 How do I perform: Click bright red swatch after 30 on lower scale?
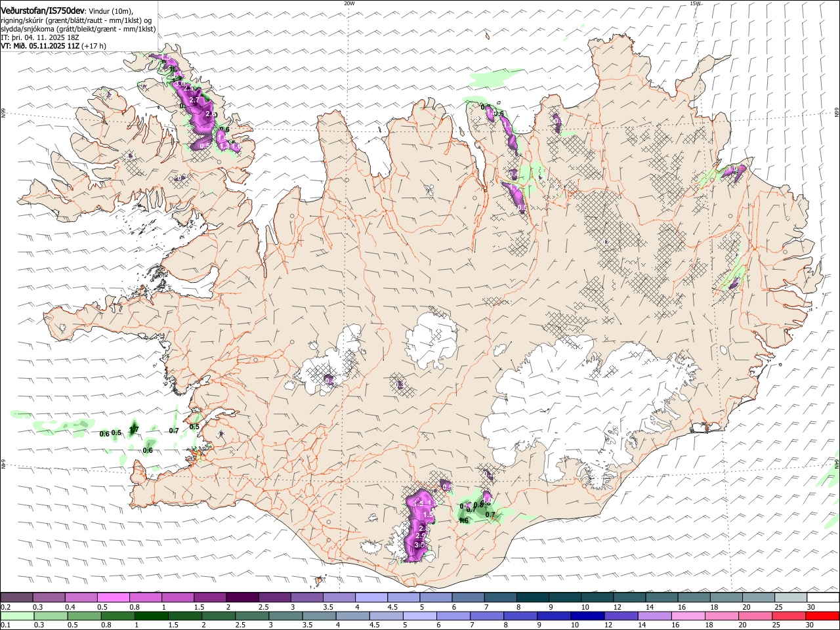tap(821, 616)
